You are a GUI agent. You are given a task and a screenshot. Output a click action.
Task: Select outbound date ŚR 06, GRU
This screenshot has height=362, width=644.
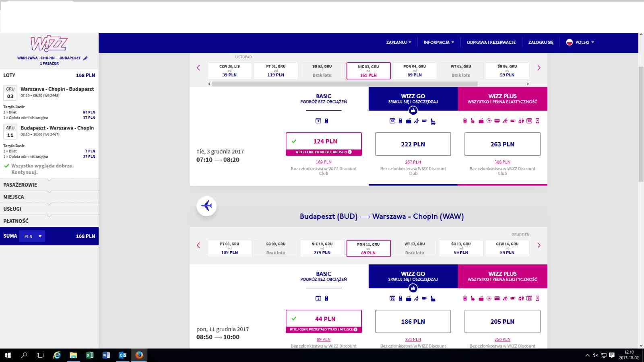tap(507, 71)
